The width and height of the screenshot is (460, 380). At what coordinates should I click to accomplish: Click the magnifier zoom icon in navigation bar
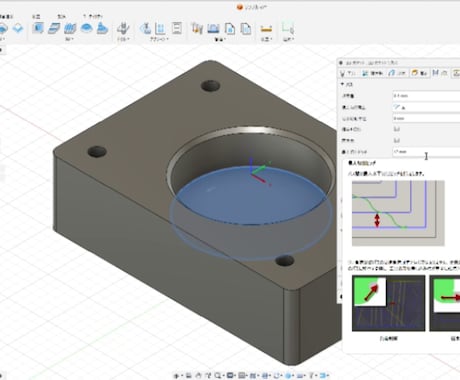[218, 376]
